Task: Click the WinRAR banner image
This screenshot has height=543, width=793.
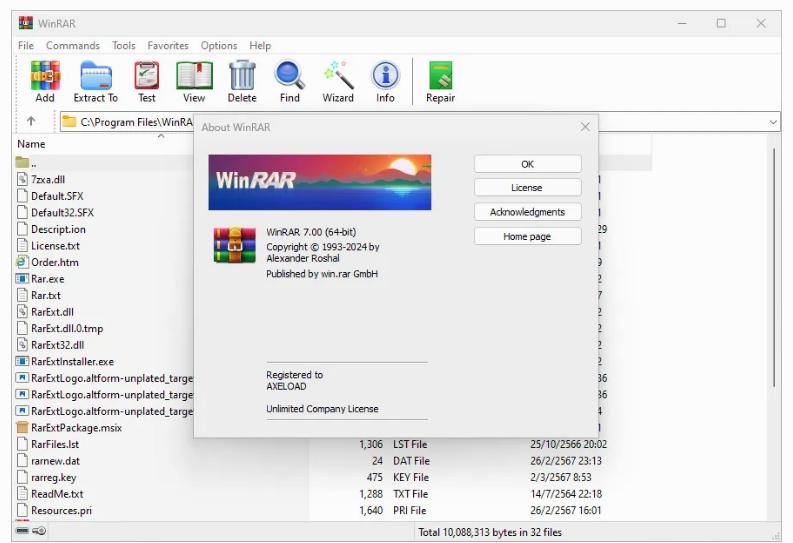Action: pyautogui.click(x=320, y=182)
